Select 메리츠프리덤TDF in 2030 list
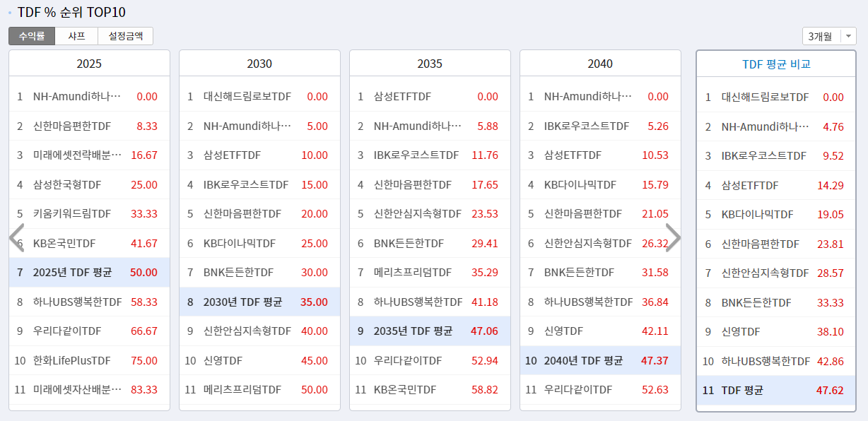Viewport: 868px width, 421px height. tap(259, 389)
